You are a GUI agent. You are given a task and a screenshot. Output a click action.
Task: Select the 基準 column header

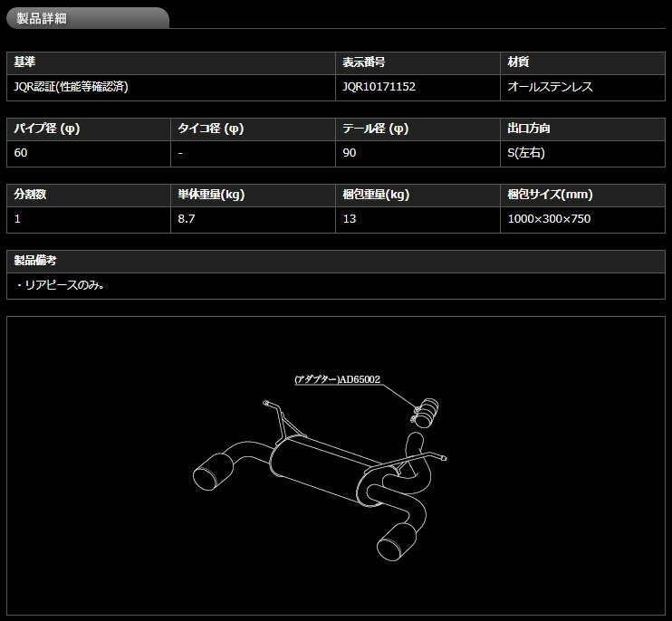(25, 63)
